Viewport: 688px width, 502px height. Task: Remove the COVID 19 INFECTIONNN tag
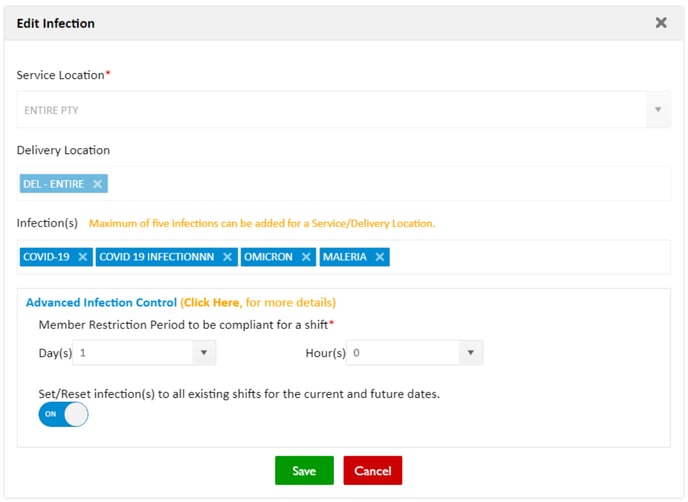[227, 257]
